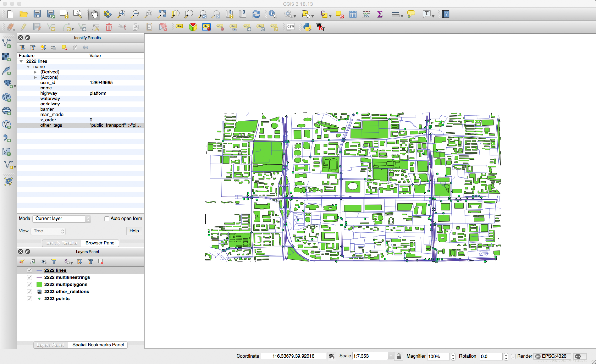Image resolution: width=596 pixels, height=364 pixels.
Task: Switch to Spatial Bookmarks Panel tab
Action: pyautogui.click(x=98, y=345)
